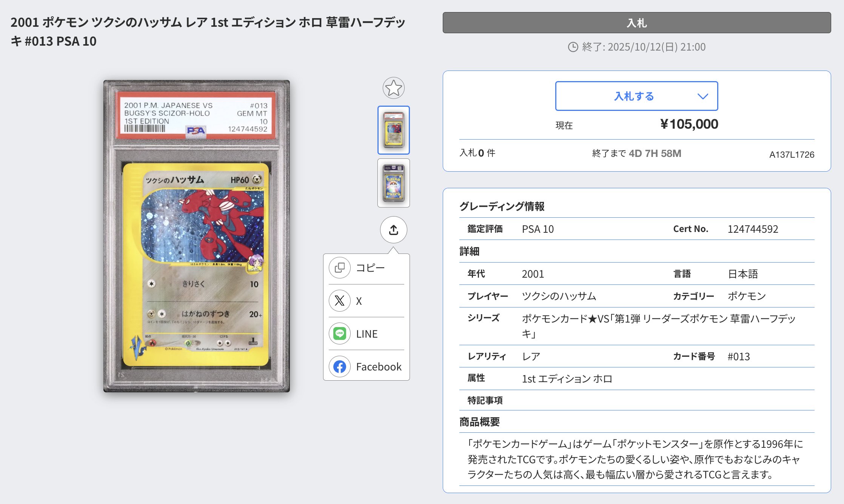Choose Facebook text in share menu

coord(379,367)
